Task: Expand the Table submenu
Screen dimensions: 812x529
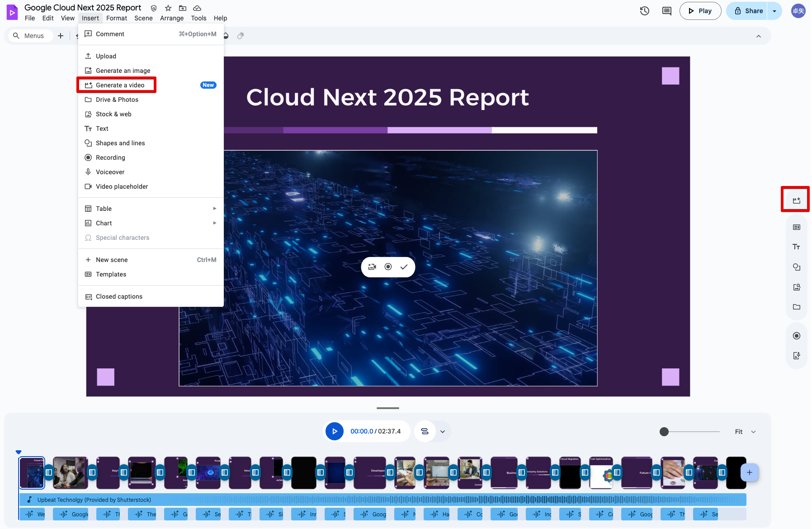Action: pos(214,209)
